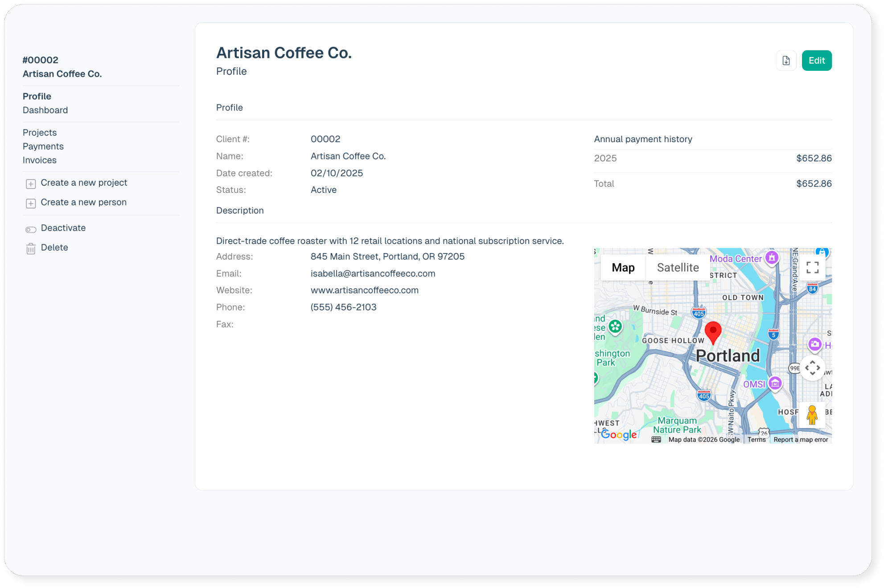This screenshot has height=588, width=884.
Task: Click the plus icon for new person
Action: pyautogui.click(x=31, y=203)
